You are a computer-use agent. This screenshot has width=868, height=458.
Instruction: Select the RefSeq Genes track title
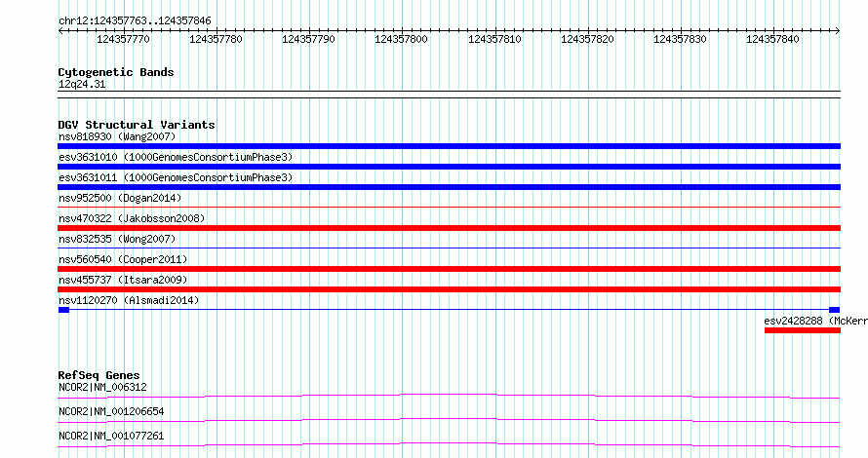point(99,375)
